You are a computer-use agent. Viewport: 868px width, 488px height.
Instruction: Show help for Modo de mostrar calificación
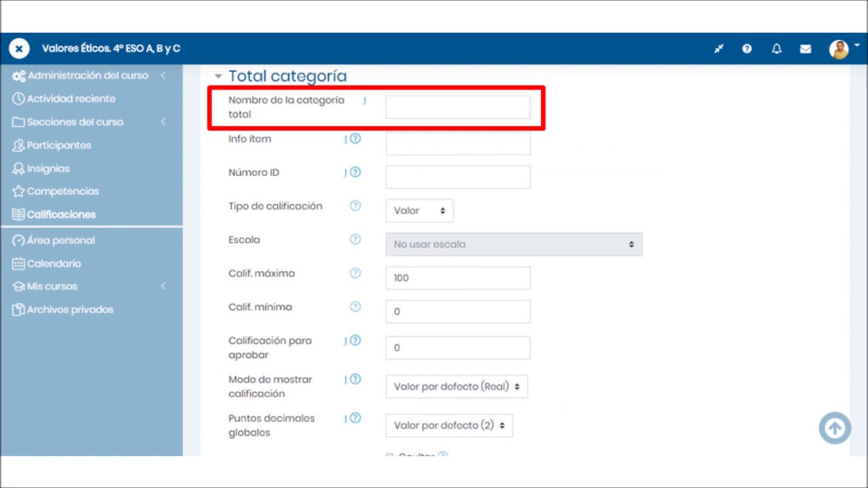(355, 380)
